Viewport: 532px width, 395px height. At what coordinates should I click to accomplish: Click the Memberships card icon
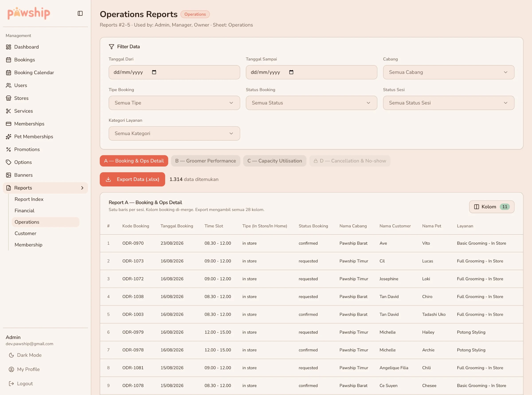click(x=9, y=124)
